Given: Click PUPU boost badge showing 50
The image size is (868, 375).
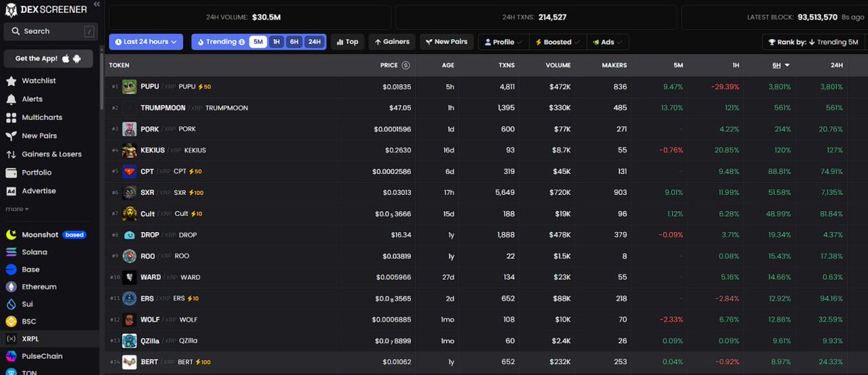Looking at the screenshot, I should point(205,87).
